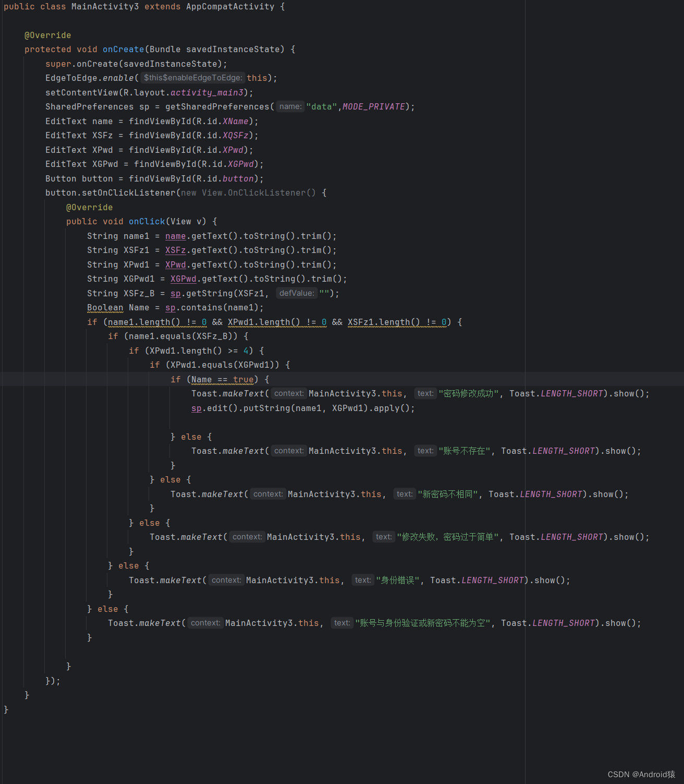
Task: Click the XPwd1 variable declaration
Action: point(136,265)
